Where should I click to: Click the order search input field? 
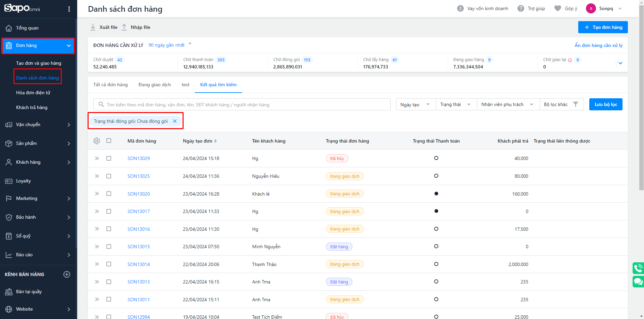242,104
